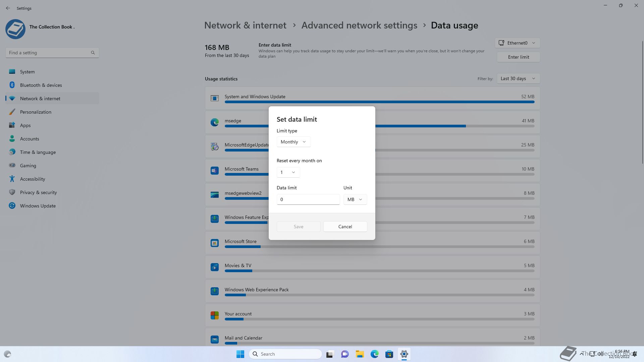
Task: Click the Mail and Calendar app icon
Action: [x=215, y=340]
